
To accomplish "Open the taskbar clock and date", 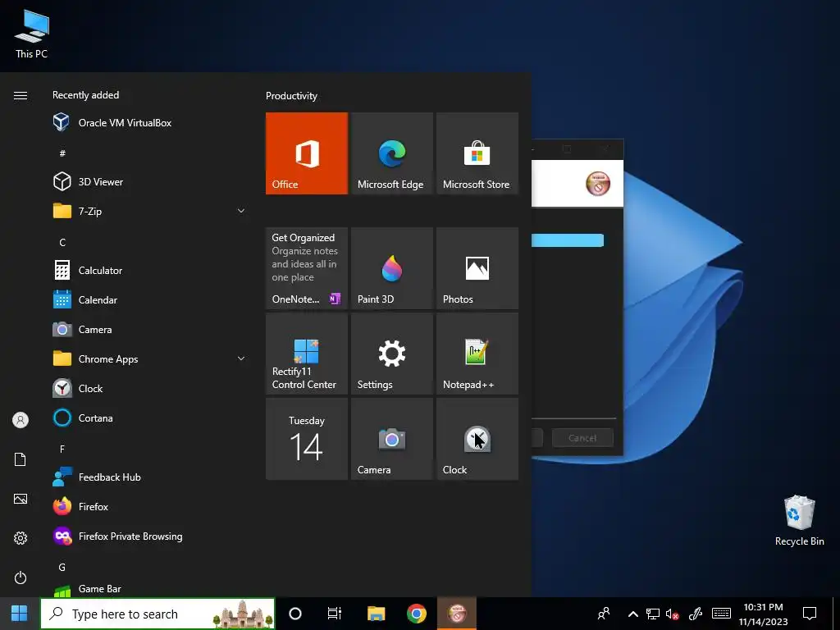I will click(x=764, y=614).
